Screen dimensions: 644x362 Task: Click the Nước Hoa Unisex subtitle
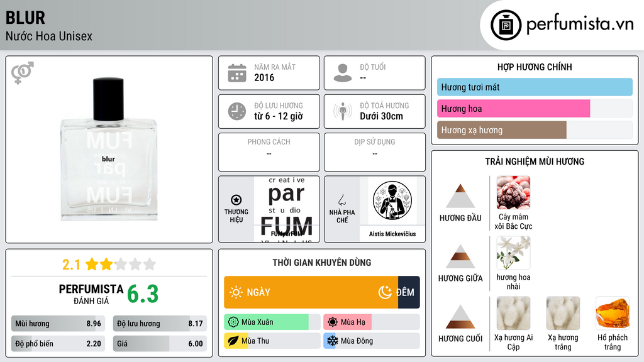point(49,36)
